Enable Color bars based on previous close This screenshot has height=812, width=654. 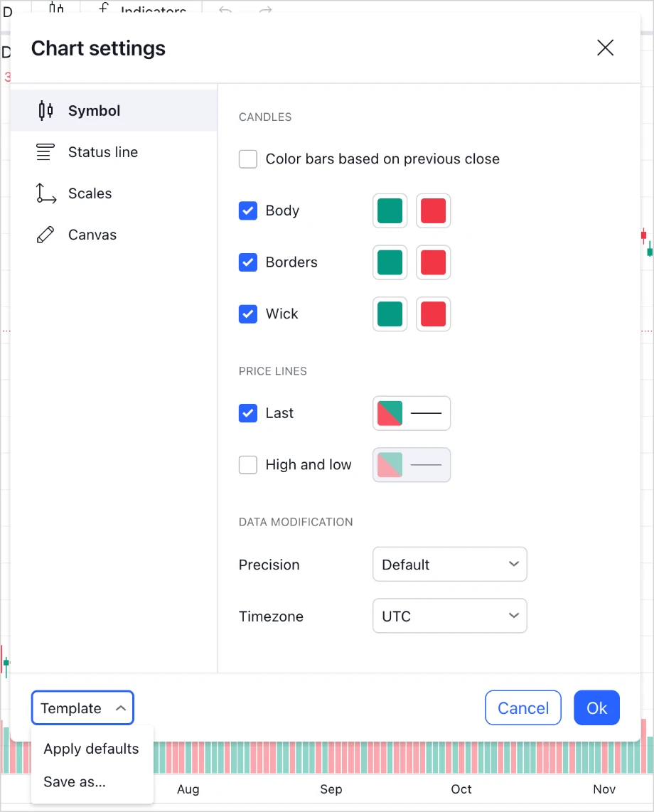click(247, 159)
